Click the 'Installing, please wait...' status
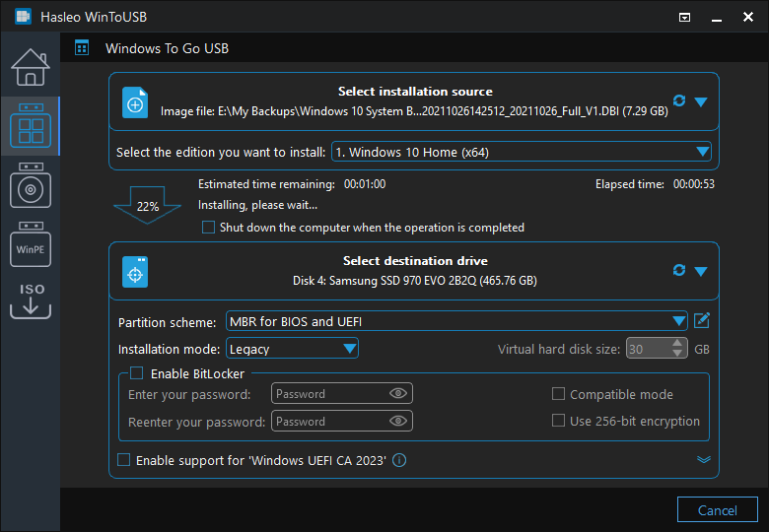This screenshot has width=769, height=532. point(257,205)
